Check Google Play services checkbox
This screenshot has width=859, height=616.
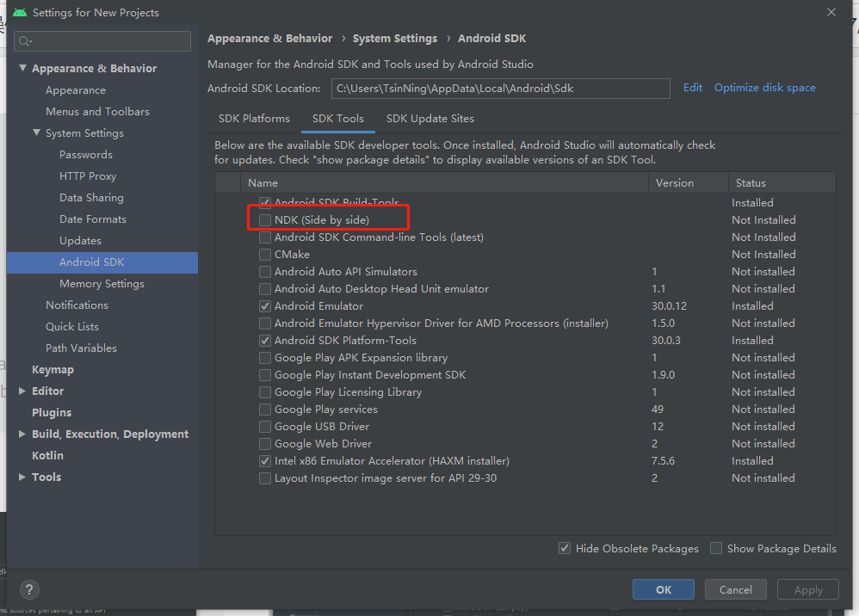point(265,410)
